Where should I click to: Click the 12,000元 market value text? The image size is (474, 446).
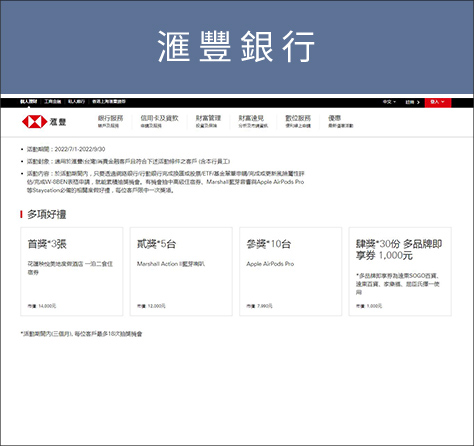157,306
